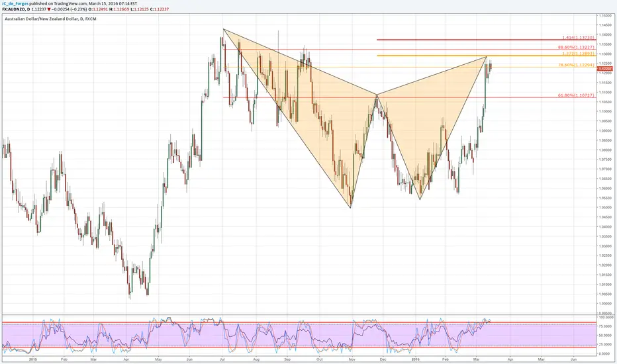Click the 2015 label on time axis
The height and width of the screenshot is (364, 617).
coord(33,359)
